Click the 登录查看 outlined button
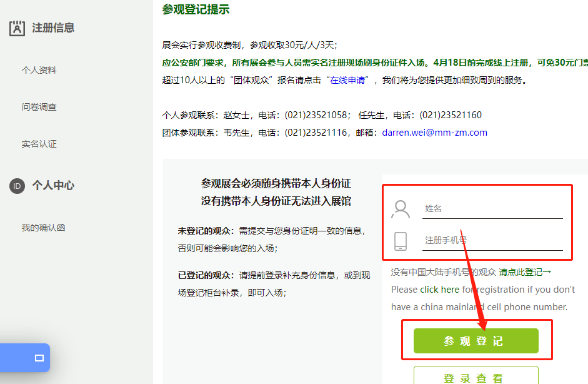 tap(476, 375)
